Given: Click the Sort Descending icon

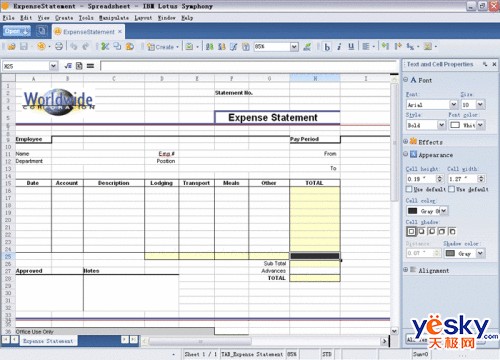Looking at the screenshot, I should tap(222, 47).
